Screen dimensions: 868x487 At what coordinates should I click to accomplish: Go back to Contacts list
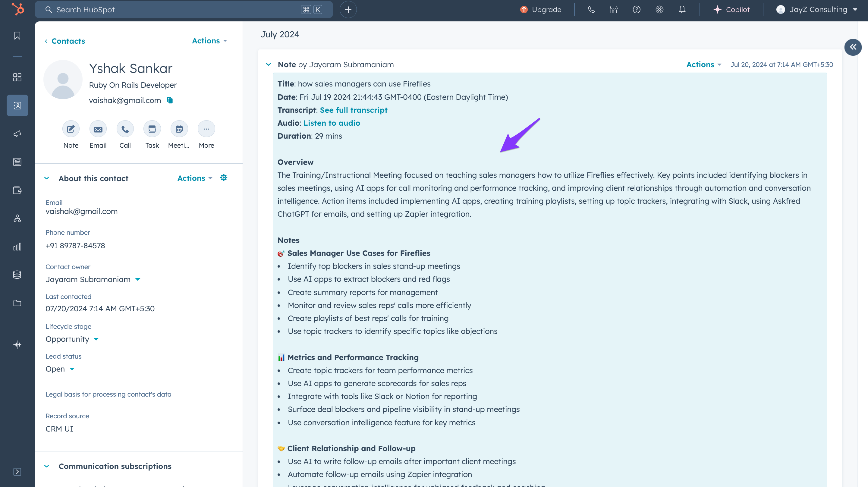[x=65, y=41]
